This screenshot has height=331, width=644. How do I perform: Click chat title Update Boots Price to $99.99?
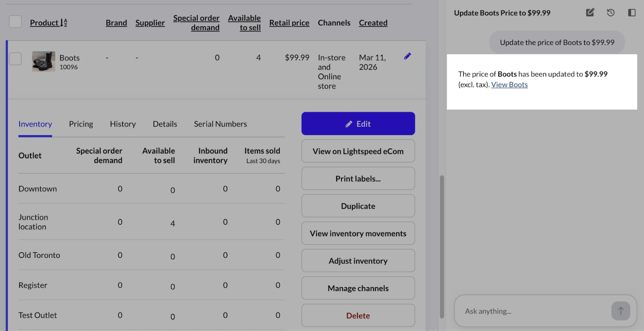pos(502,13)
